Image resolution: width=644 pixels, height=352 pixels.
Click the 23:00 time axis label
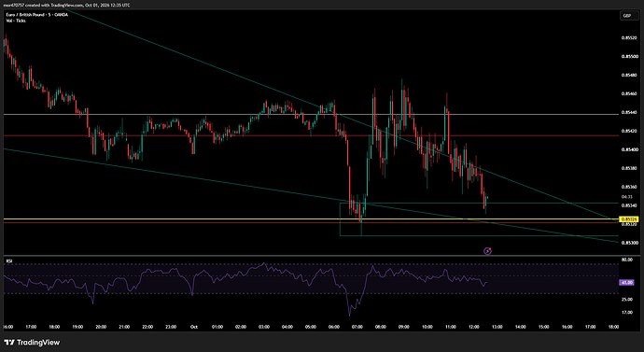pos(171,328)
